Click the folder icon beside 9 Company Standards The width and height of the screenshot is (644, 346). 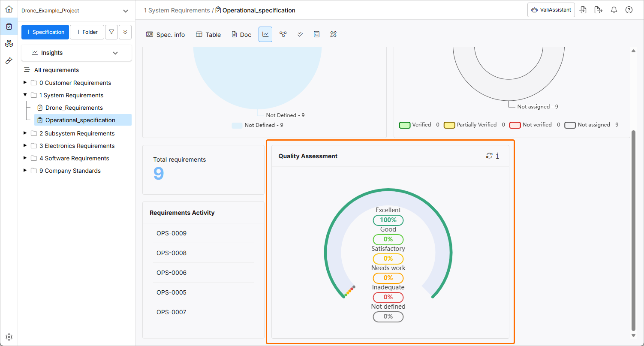pos(34,171)
